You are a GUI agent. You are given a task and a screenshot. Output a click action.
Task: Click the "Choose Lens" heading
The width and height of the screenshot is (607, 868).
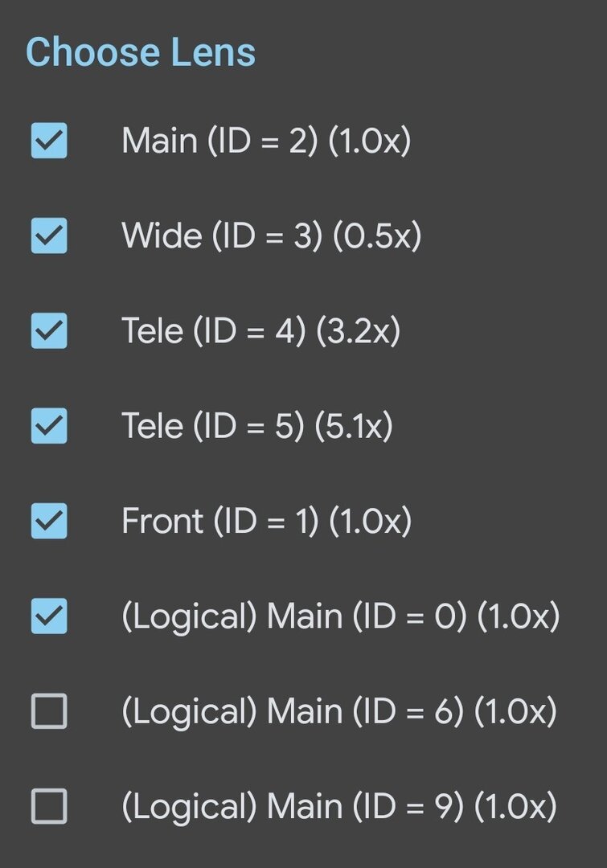141,53
